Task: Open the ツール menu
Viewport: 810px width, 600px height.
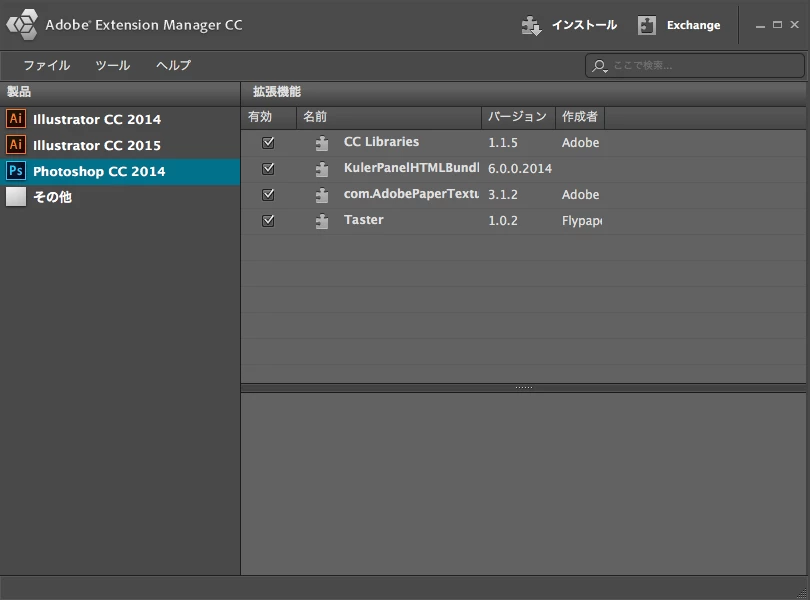Action: [x=113, y=66]
